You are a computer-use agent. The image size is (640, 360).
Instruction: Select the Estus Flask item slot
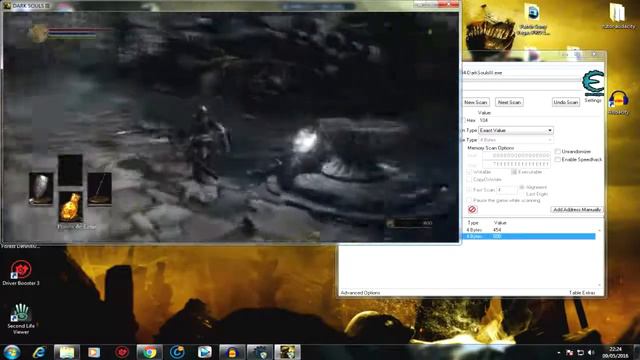coord(71,207)
